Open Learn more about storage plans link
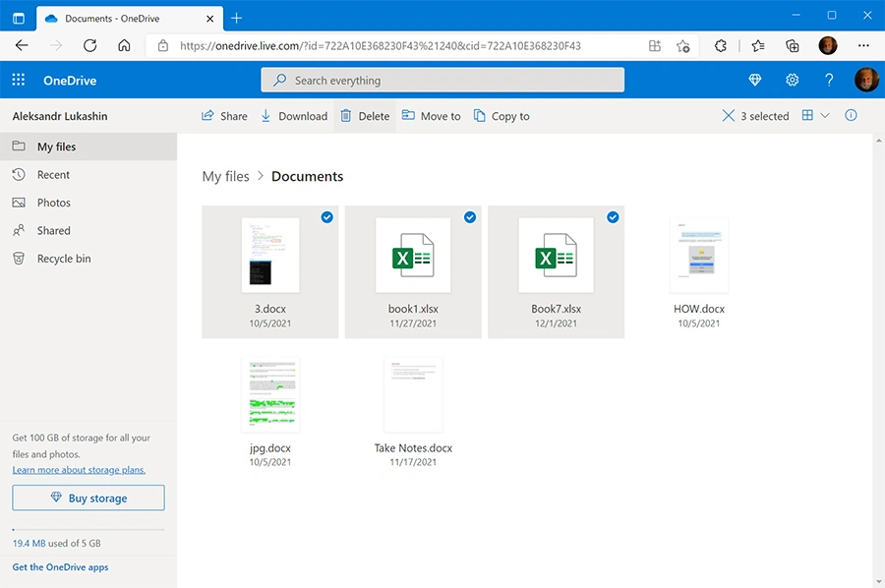The height and width of the screenshot is (588, 885). (x=79, y=470)
